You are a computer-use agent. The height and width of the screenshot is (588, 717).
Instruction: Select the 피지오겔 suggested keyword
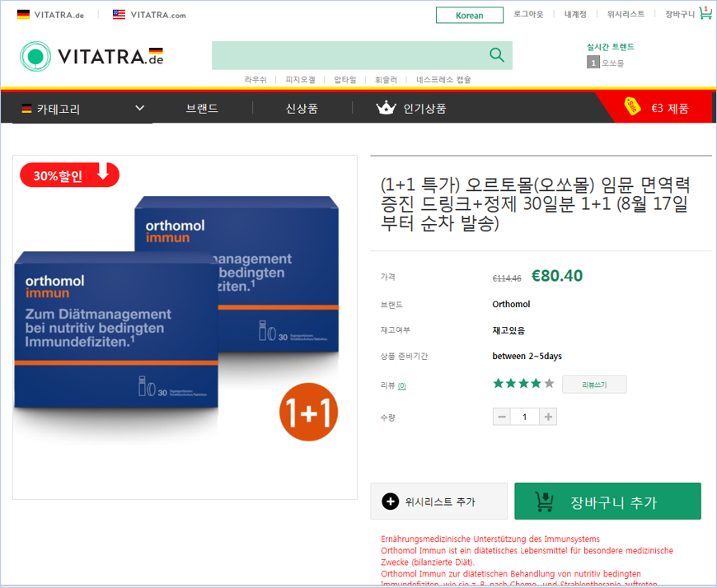tap(300, 80)
